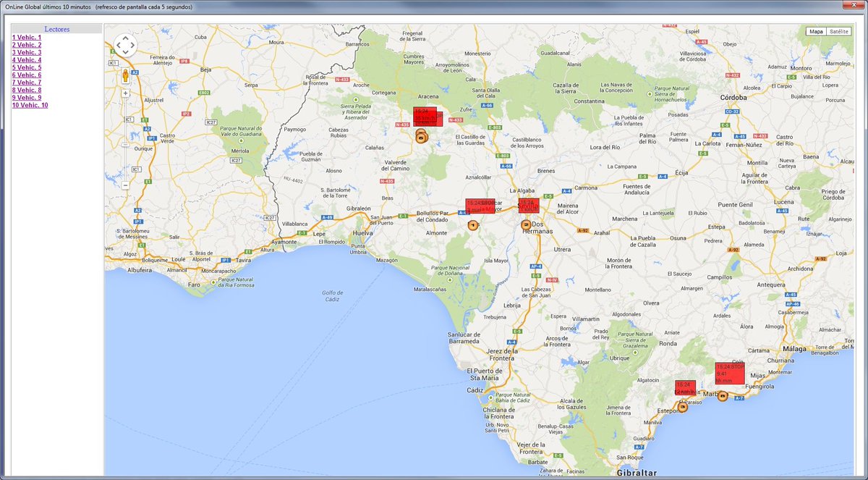Toggle the Mapa view button
The image size is (868, 480).
pyautogui.click(x=815, y=32)
